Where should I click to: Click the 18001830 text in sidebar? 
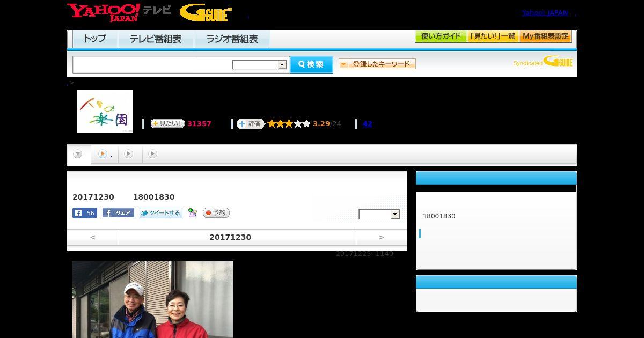click(x=439, y=216)
